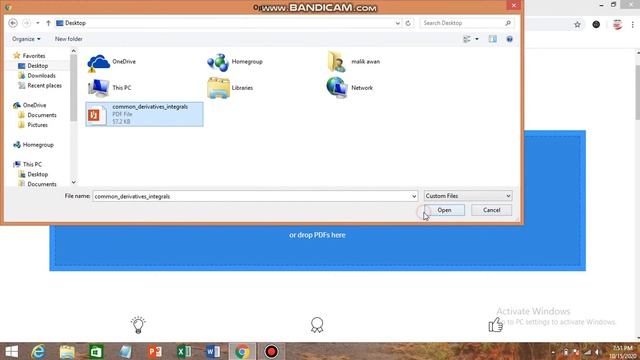640x360 pixels.
Task: Open the view options dropdown arrow
Action: coord(477,39)
